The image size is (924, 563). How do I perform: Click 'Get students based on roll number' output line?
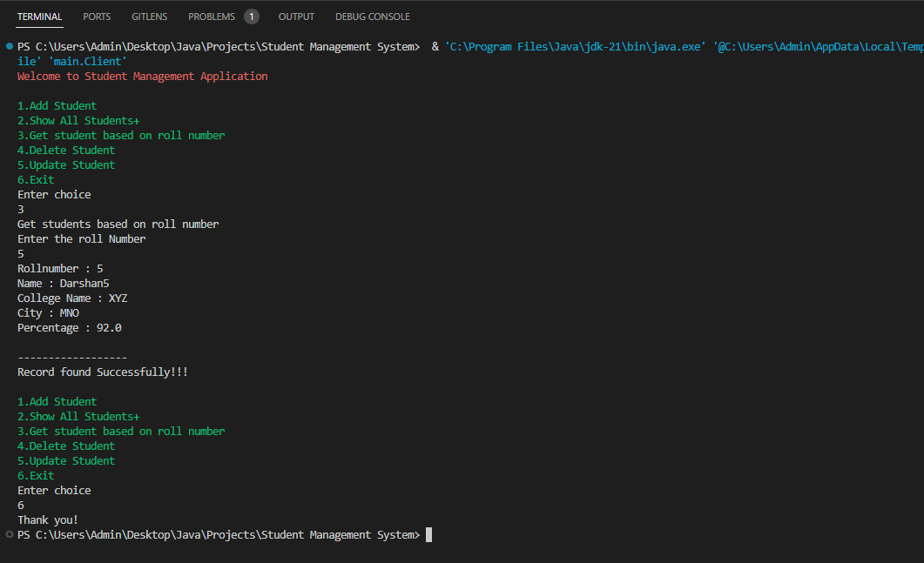[x=118, y=224]
